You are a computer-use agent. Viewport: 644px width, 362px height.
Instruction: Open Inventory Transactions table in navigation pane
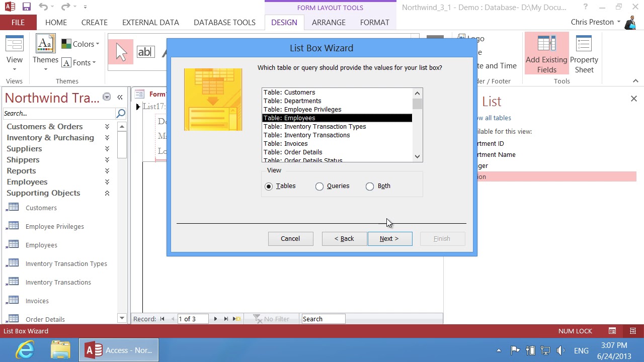point(58,282)
